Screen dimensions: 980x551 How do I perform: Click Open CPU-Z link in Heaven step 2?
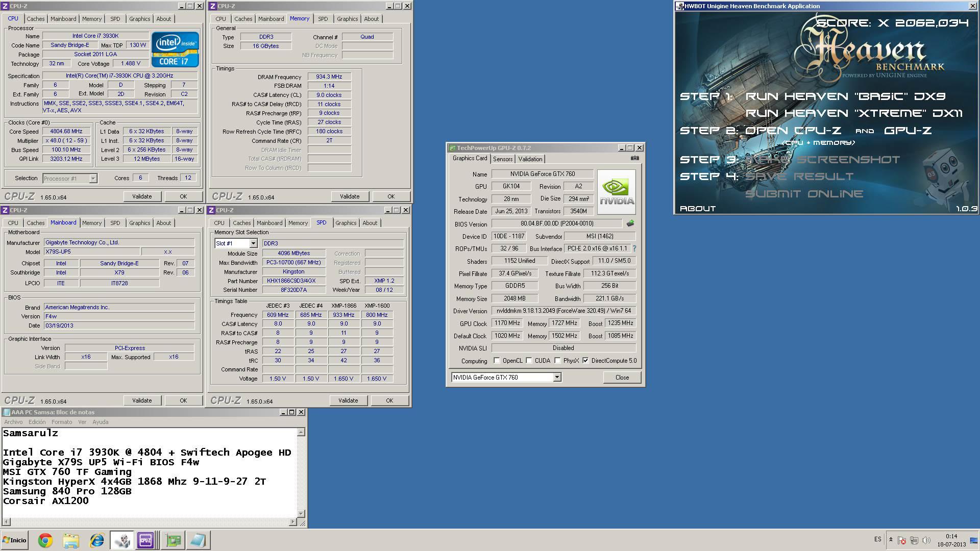794,131
